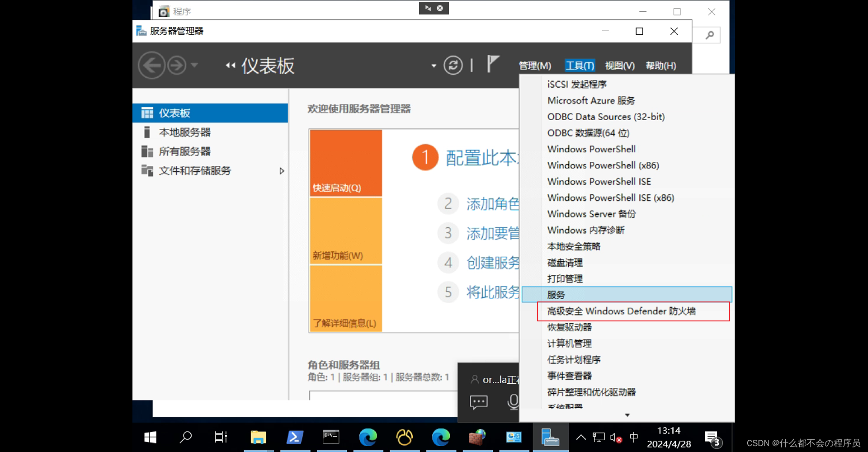Show hidden tray icons chevron
Screen dimensions: 868x452
[581, 437]
